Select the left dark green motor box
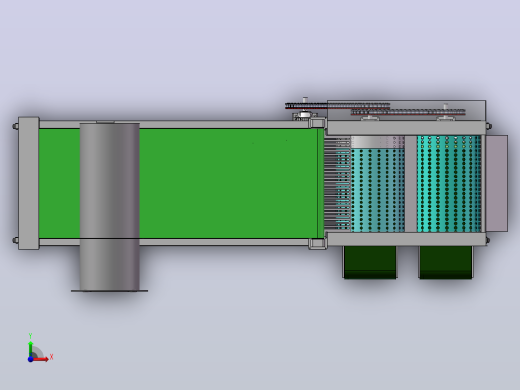 pos(370,262)
